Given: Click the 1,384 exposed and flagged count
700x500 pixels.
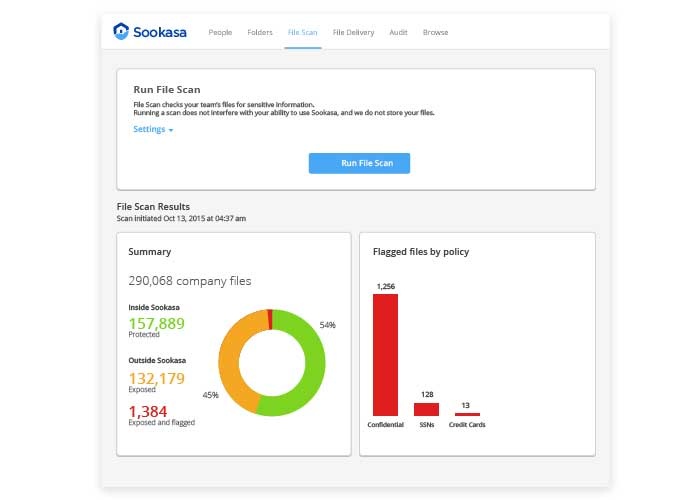Looking at the screenshot, I should click(148, 412).
